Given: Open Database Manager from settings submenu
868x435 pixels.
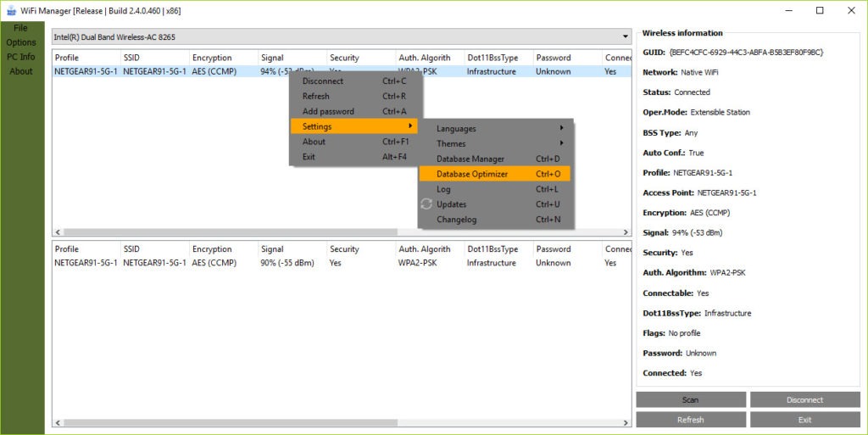Looking at the screenshot, I should (x=495, y=159).
